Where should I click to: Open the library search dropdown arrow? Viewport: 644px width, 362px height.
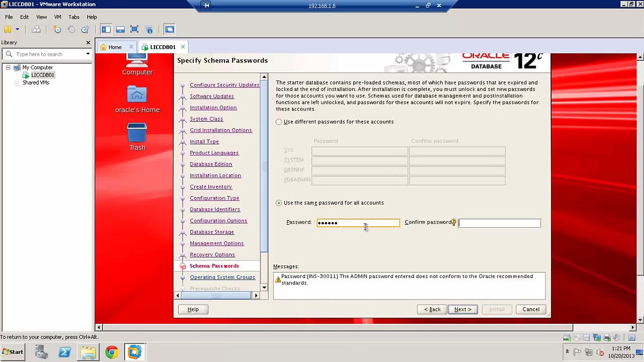(88, 54)
